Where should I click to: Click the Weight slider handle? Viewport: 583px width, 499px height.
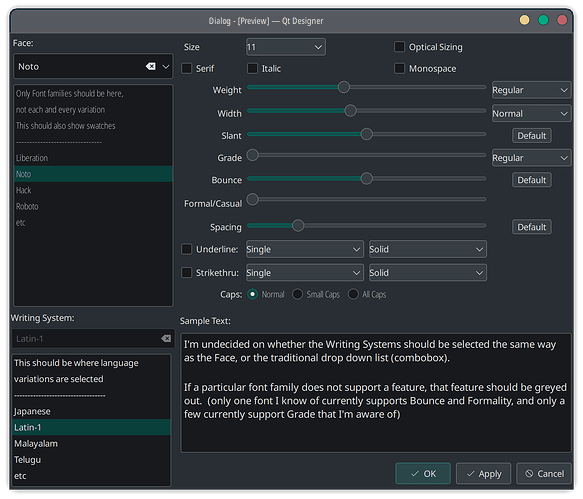point(344,87)
